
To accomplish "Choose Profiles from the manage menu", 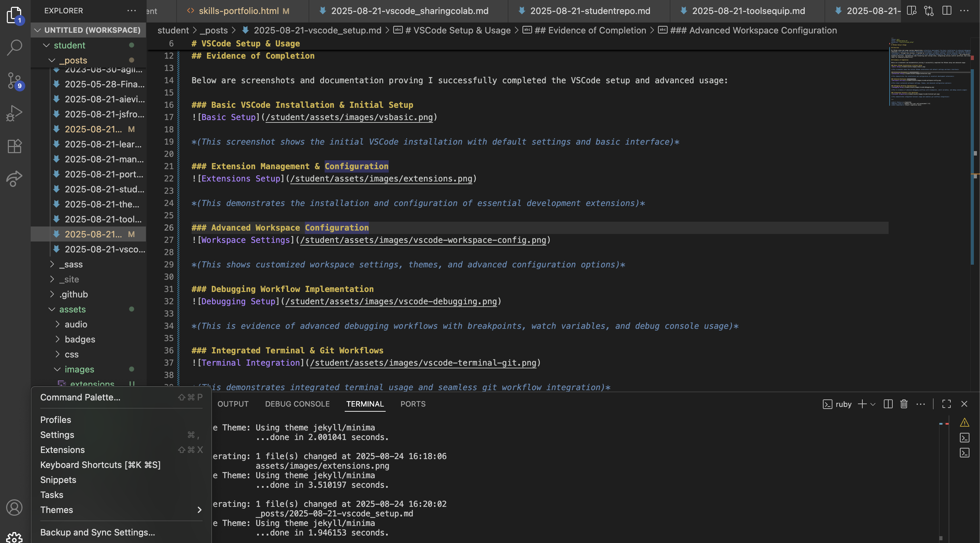I will 121,420.
